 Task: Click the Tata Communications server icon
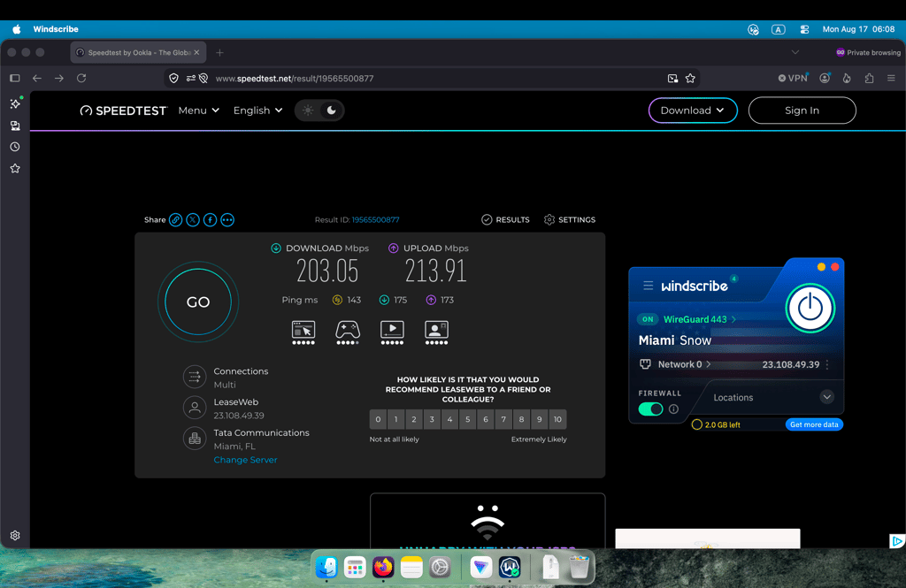[195, 439]
